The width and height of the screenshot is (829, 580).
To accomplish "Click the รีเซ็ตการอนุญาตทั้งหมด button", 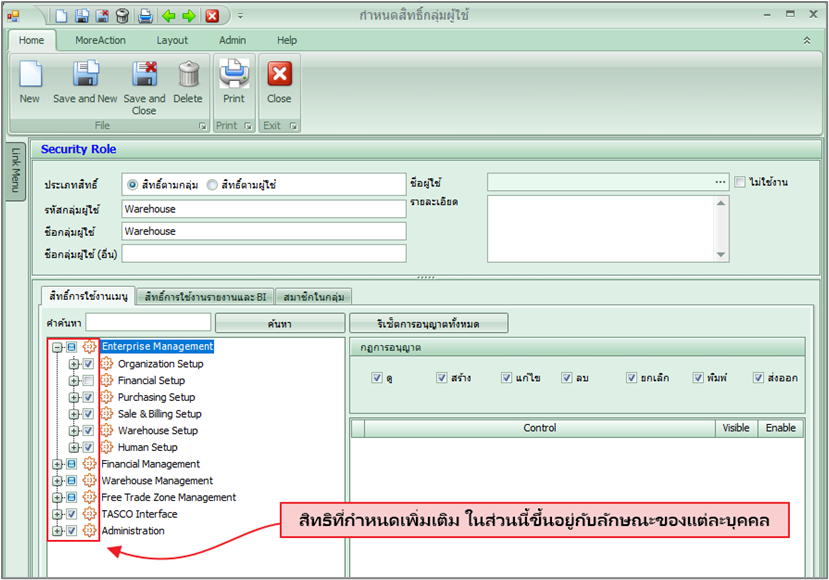I will coord(428,323).
